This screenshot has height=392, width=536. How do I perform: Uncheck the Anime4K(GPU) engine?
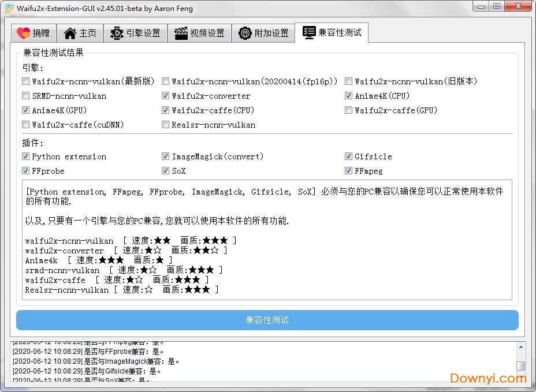[x=25, y=110]
